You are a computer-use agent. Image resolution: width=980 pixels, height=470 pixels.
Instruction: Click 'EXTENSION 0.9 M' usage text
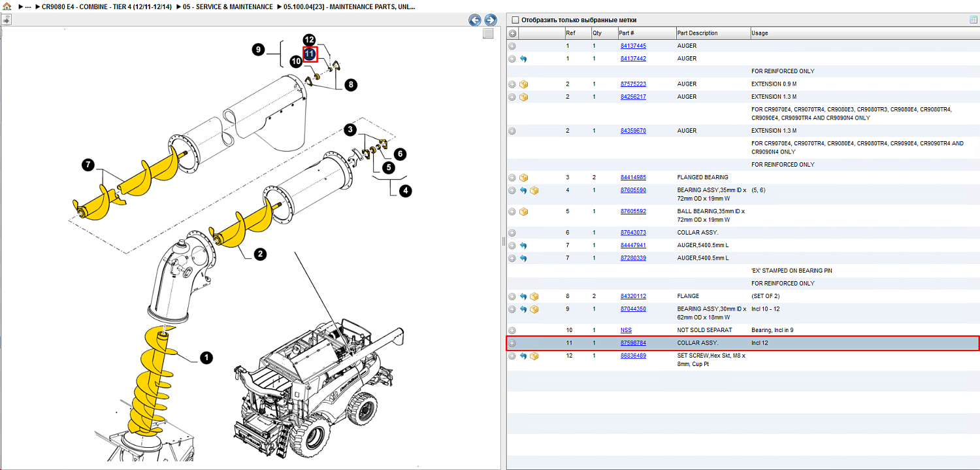774,84
